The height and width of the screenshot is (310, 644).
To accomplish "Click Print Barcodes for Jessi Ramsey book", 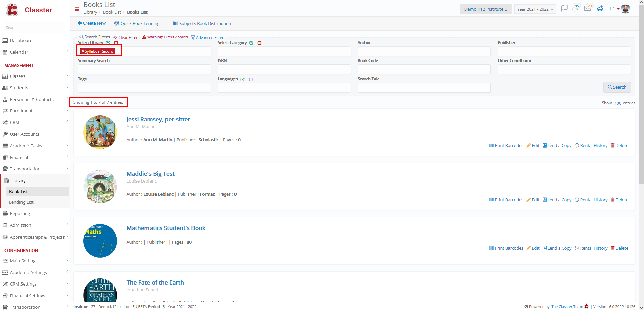I will click(506, 146).
